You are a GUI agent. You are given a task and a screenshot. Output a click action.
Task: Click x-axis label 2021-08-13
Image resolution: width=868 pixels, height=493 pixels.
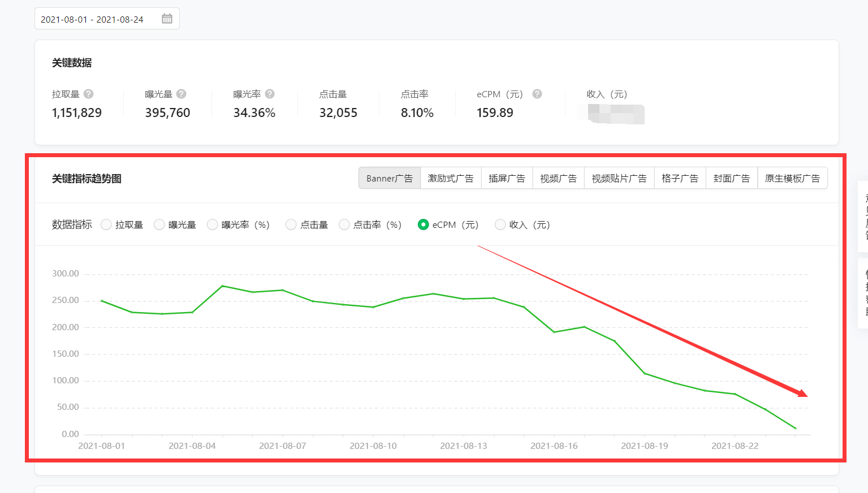click(464, 446)
